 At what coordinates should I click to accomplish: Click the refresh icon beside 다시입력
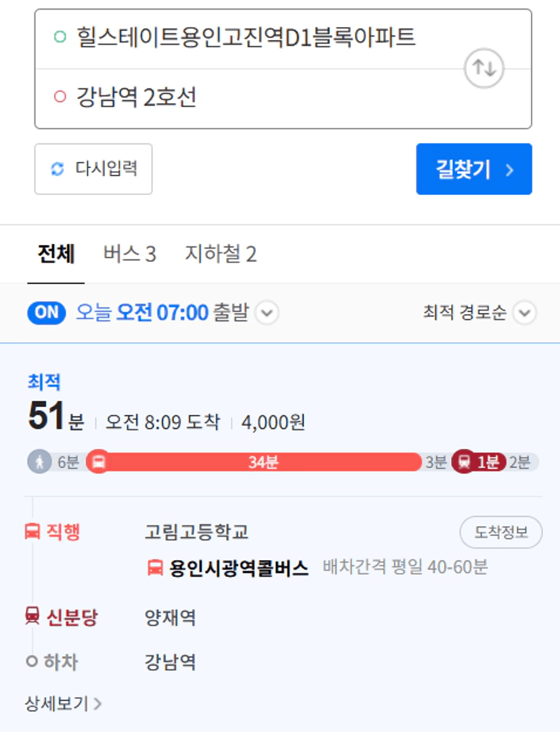point(58,169)
